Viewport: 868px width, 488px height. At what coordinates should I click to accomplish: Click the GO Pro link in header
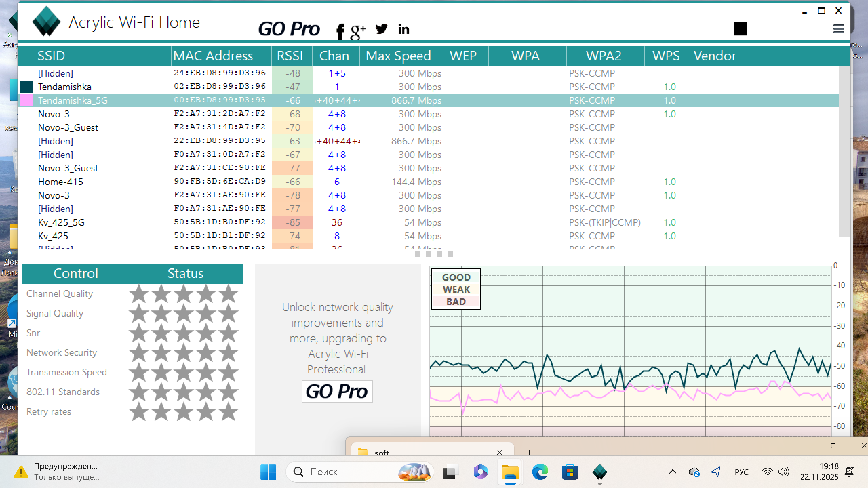289,29
